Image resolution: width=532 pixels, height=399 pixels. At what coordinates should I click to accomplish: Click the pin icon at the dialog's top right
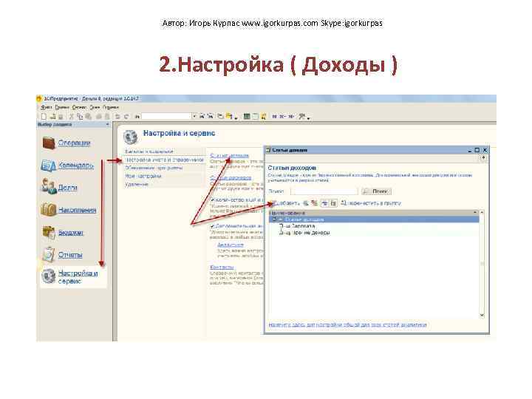coord(482,158)
